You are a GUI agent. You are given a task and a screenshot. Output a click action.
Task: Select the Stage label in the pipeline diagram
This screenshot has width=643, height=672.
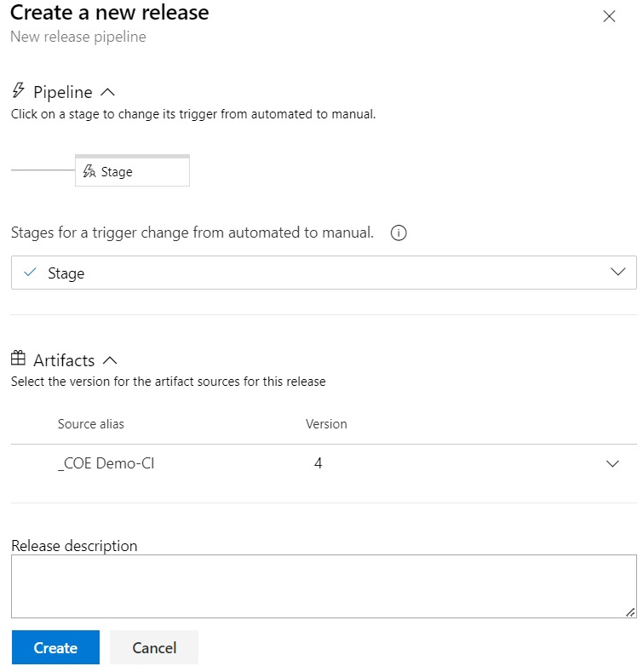(x=117, y=172)
